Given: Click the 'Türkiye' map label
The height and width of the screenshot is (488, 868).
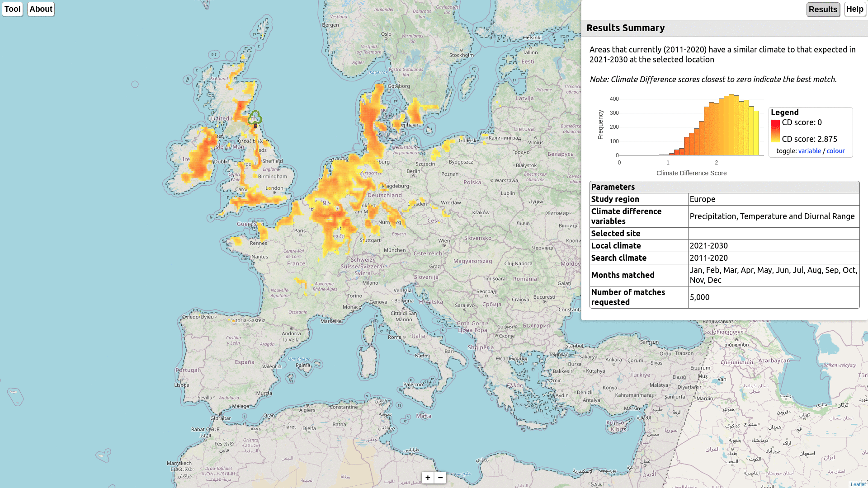Looking at the screenshot, I should [x=640, y=375].
